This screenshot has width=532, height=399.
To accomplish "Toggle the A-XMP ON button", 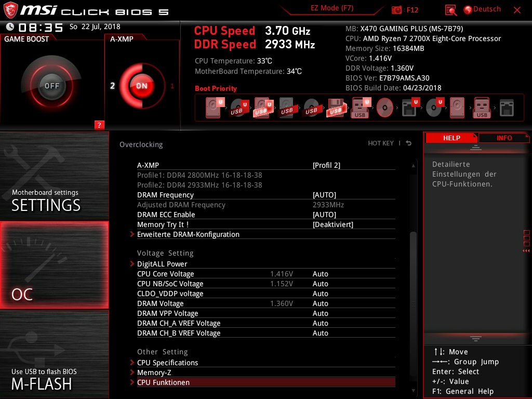I will pos(142,86).
